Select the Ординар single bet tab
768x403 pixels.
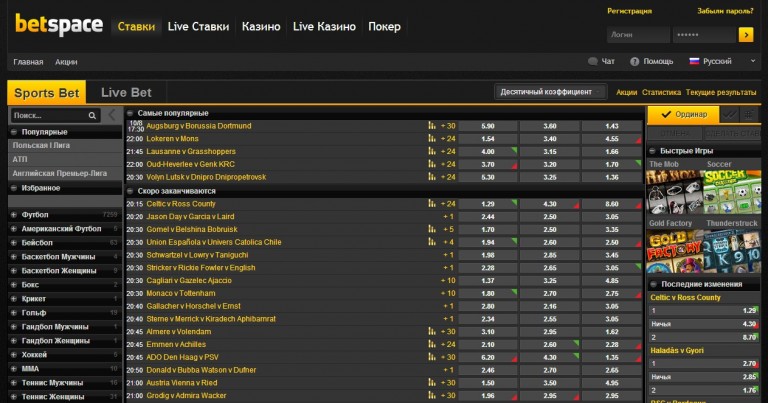tap(683, 115)
